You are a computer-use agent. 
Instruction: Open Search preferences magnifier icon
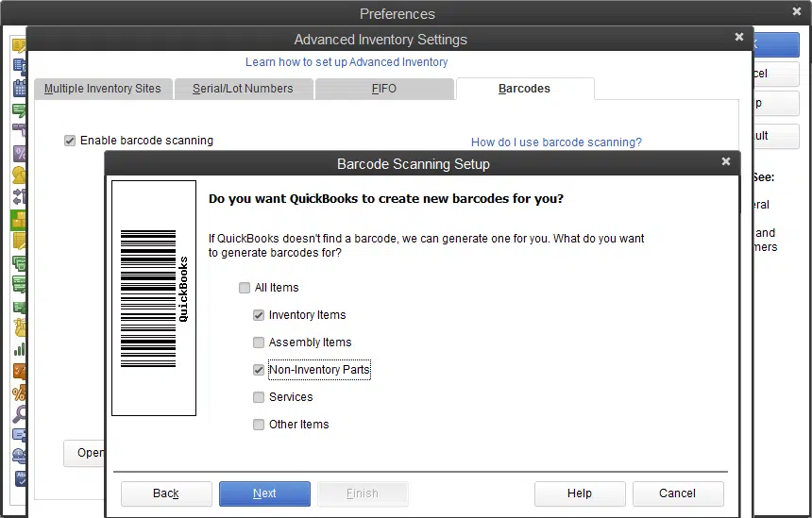click(x=19, y=414)
